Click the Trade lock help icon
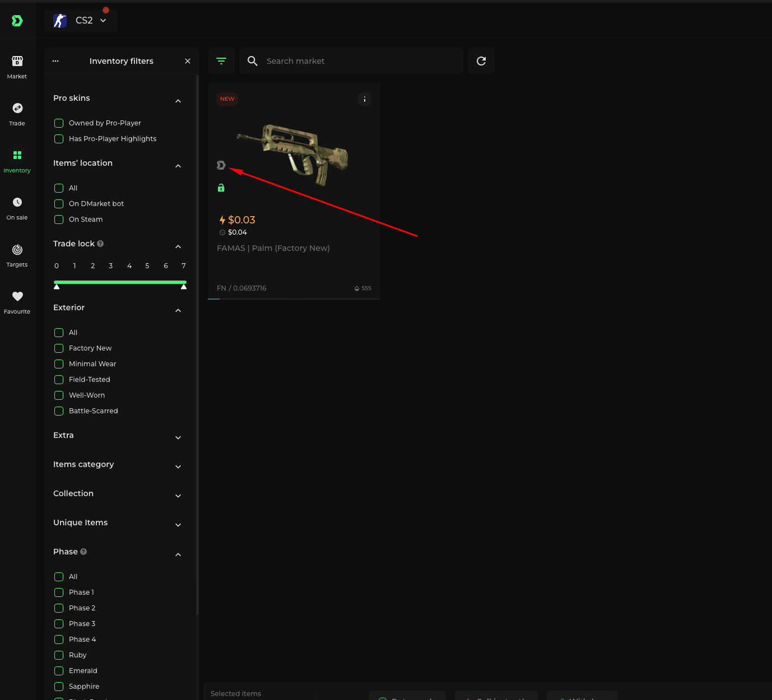The image size is (772, 700). pos(100,244)
